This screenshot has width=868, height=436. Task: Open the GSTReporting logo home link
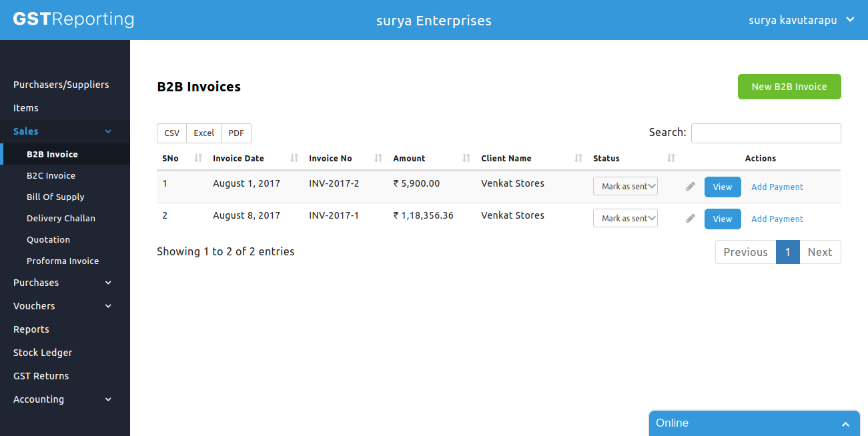pyautogui.click(x=73, y=19)
